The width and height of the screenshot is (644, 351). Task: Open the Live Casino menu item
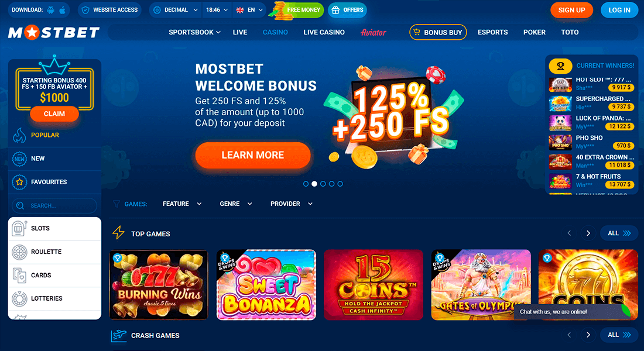coord(324,32)
